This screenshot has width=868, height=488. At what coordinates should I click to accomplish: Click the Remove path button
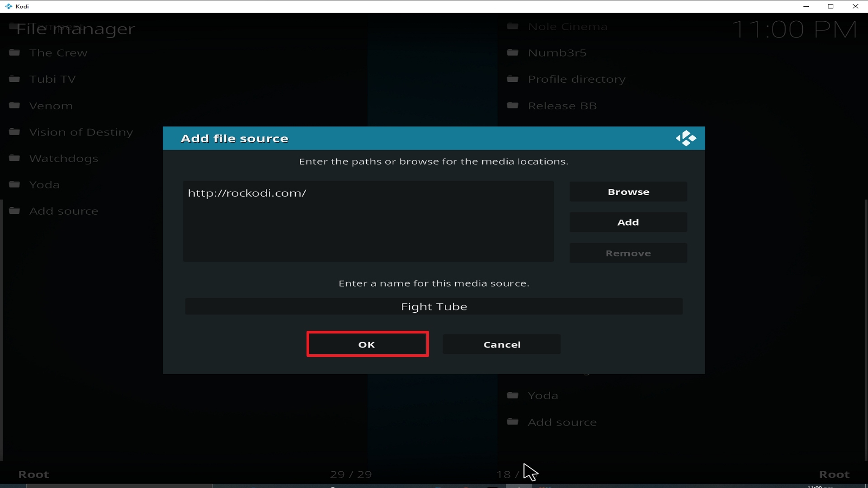[628, 253]
